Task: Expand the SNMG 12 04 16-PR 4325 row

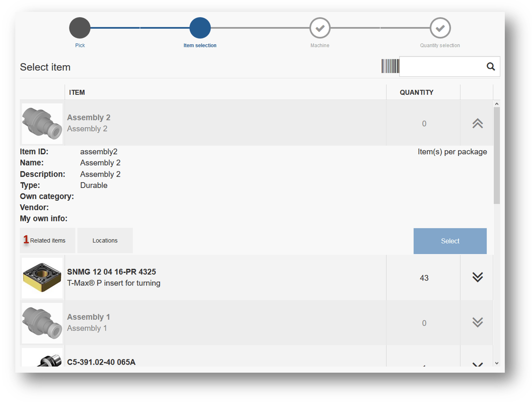Action: pos(477,277)
